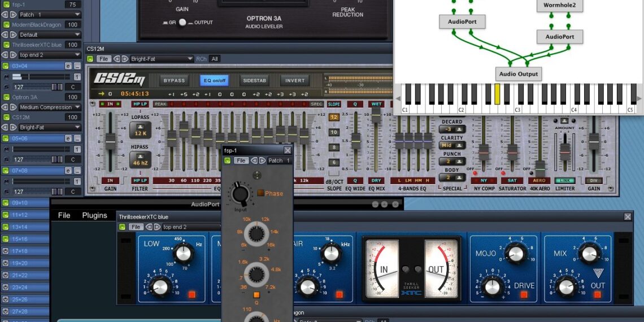Click the next-preset arrow in the CS12M window
This screenshot has height=322, width=644.
[x=125, y=59]
